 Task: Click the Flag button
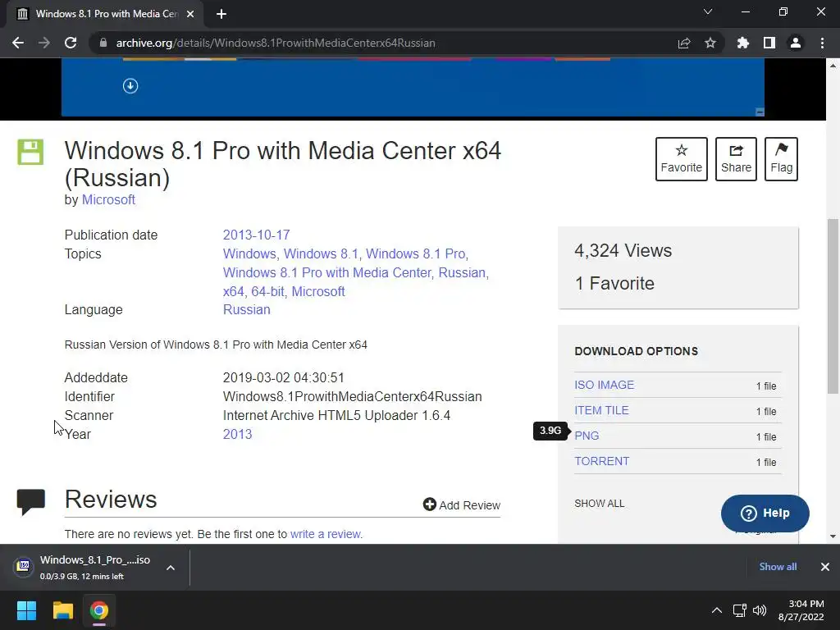(x=781, y=159)
